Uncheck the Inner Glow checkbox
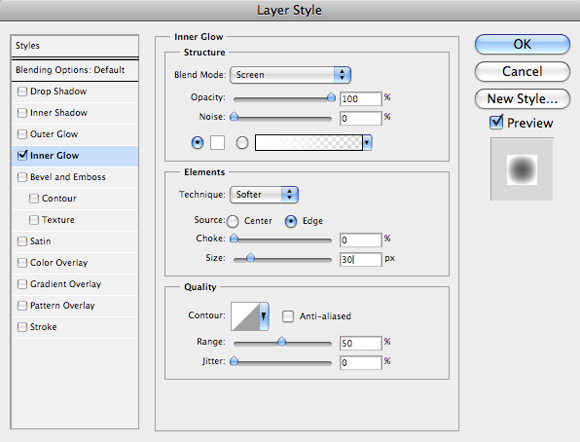The width and height of the screenshot is (580, 442). (22, 155)
